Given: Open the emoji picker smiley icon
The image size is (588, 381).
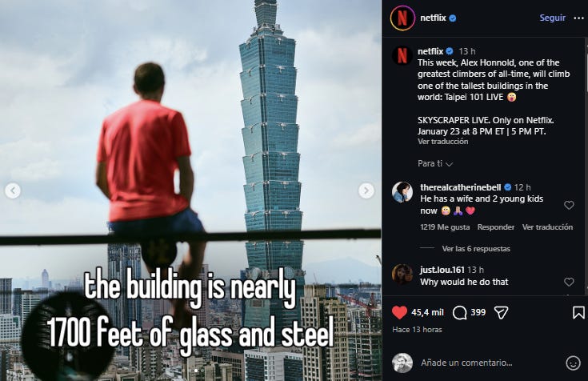Looking at the screenshot, I should (x=573, y=363).
